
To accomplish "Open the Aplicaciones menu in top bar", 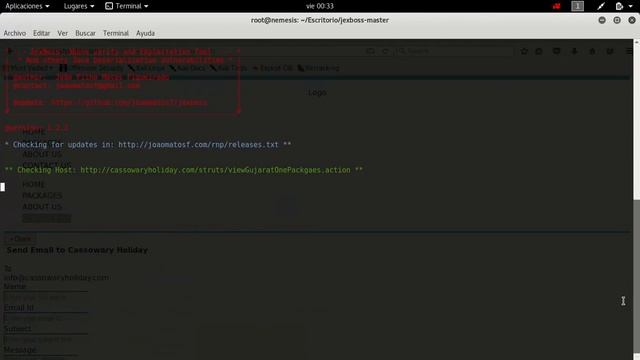I will point(27,6).
